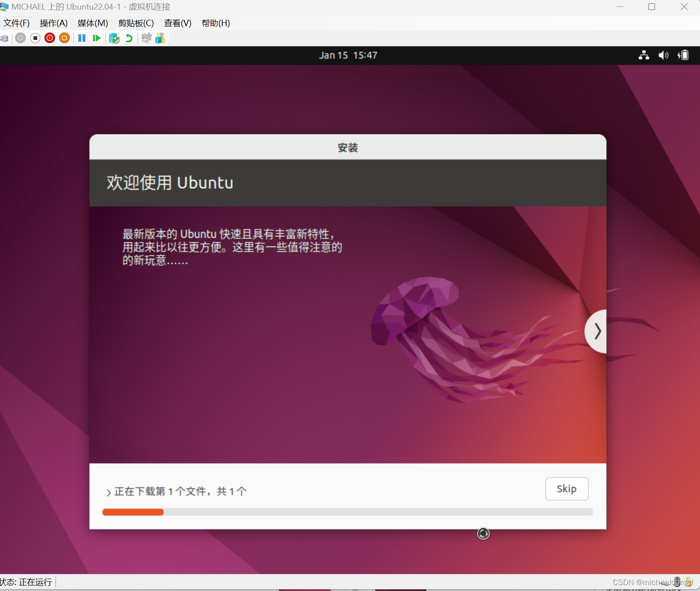Click the orange Shut Down icon
Viewport: 700px width, 591px height.
(x=64, y=38)
